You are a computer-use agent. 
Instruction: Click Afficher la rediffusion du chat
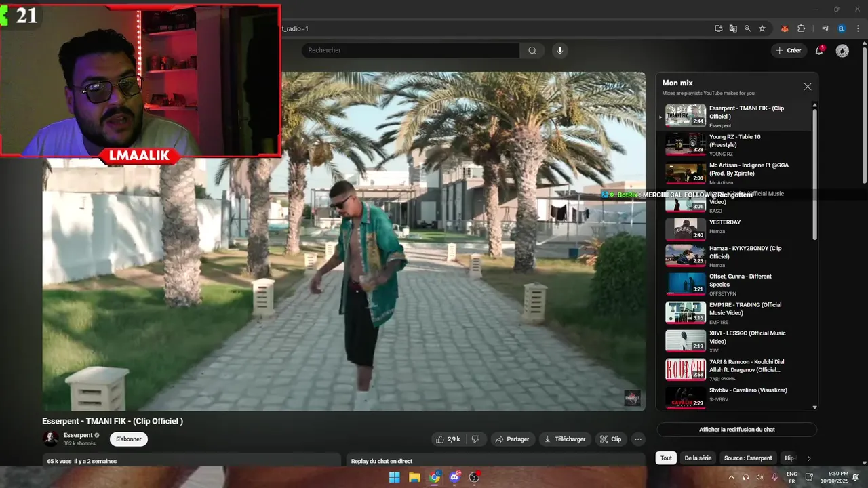coord(736,430)
